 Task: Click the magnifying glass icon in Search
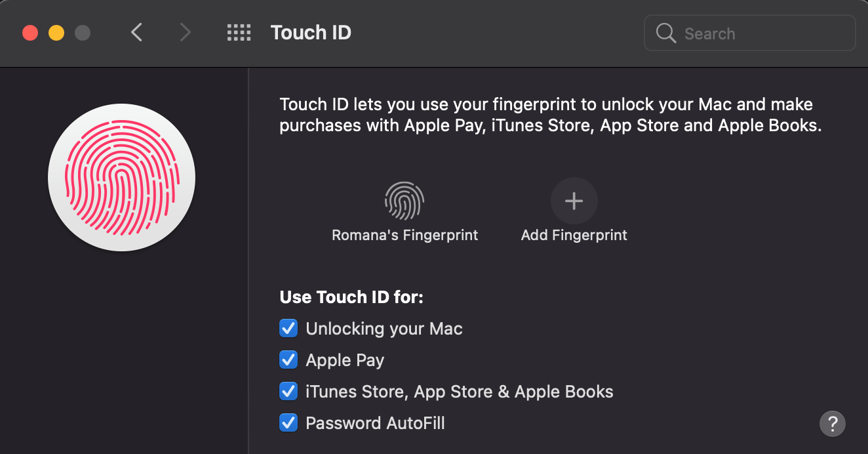coord(666,33)
